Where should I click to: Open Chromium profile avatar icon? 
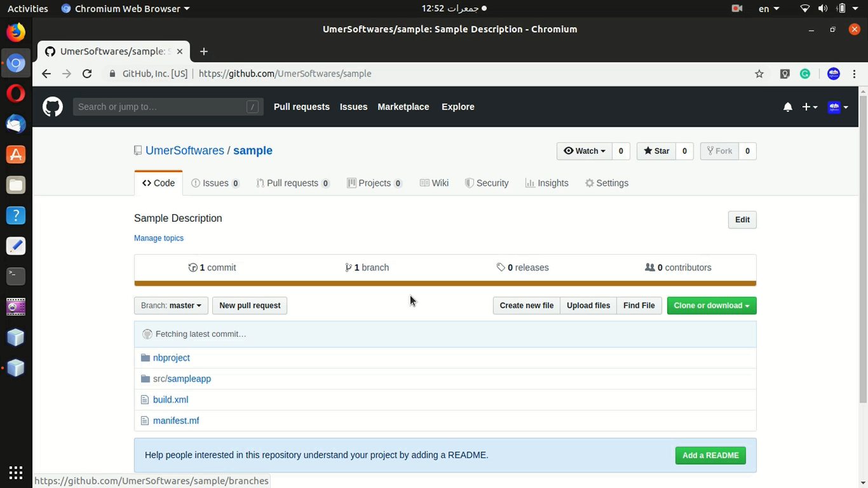834,74
